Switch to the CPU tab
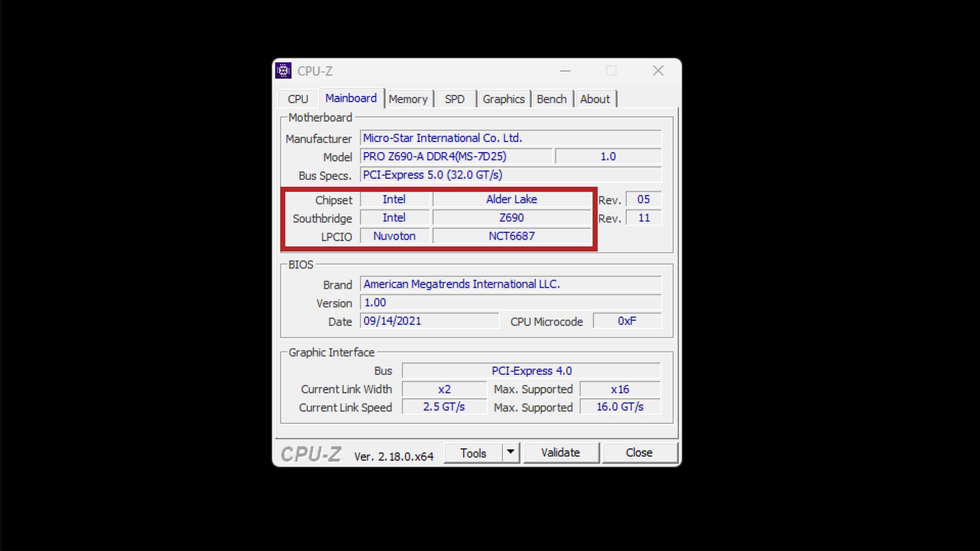The height and width of the screenshot is (551, 980). 298,99
